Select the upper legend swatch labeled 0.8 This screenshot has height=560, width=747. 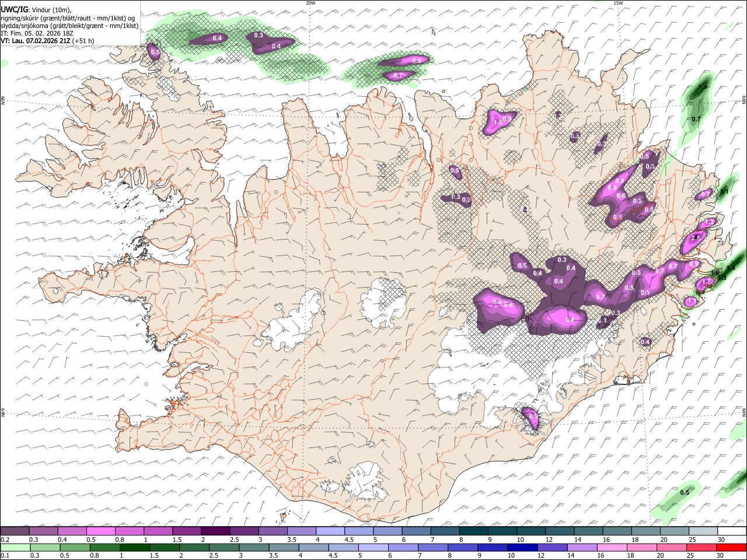[x=129, y=531]
